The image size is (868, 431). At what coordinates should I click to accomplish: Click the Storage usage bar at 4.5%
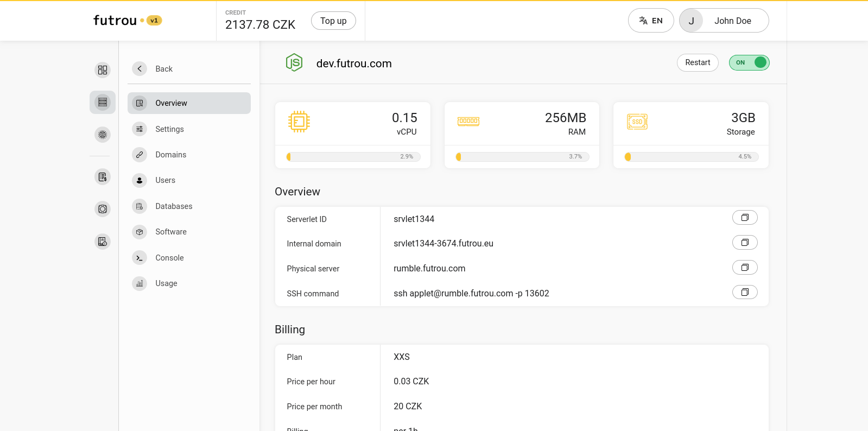(692, 157)
